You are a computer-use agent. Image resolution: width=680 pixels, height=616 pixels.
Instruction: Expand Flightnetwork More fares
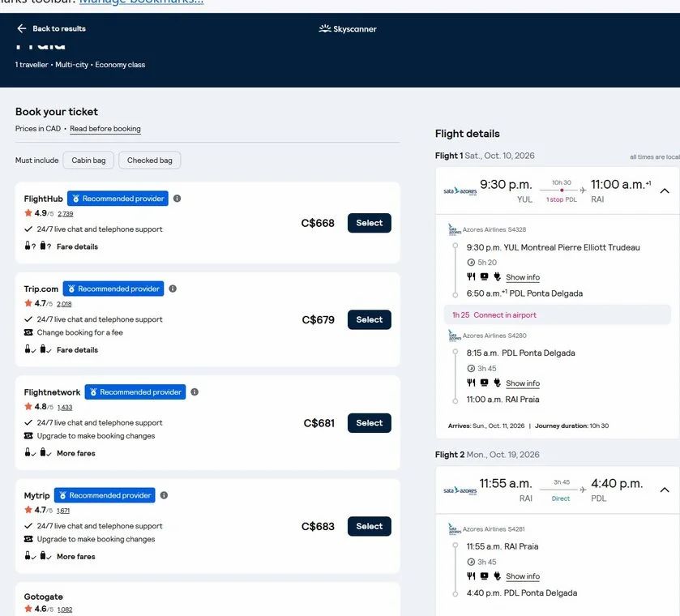tap(76, 453)
